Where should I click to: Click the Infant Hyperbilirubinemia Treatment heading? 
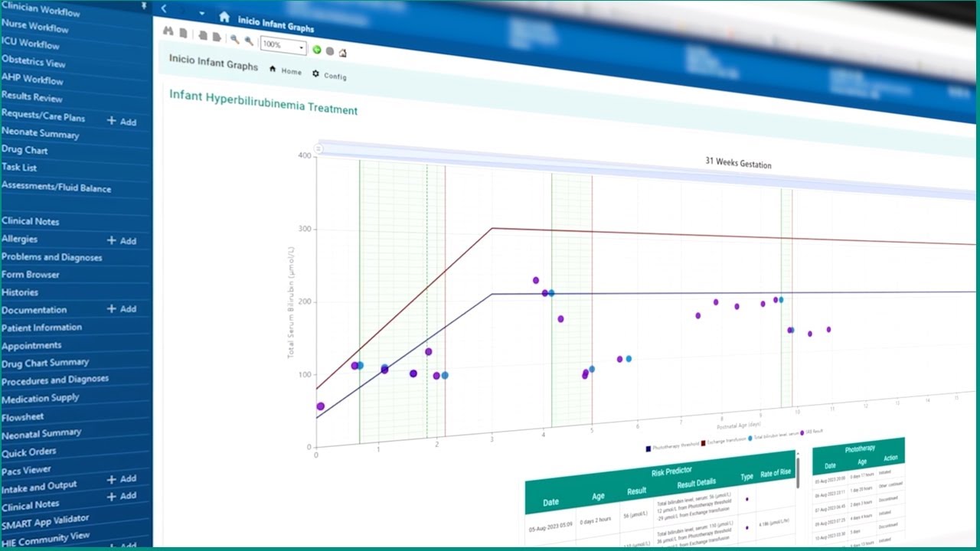(x=263, y=103)
